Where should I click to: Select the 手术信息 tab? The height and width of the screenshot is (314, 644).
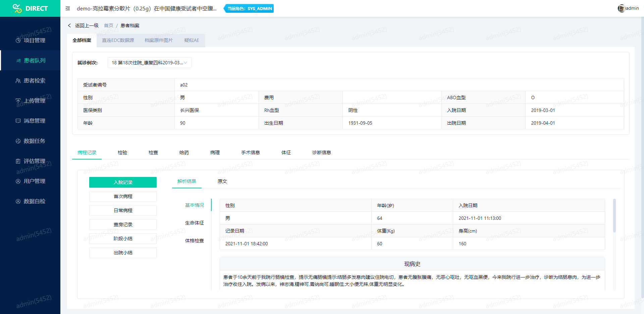coord(251,152)
